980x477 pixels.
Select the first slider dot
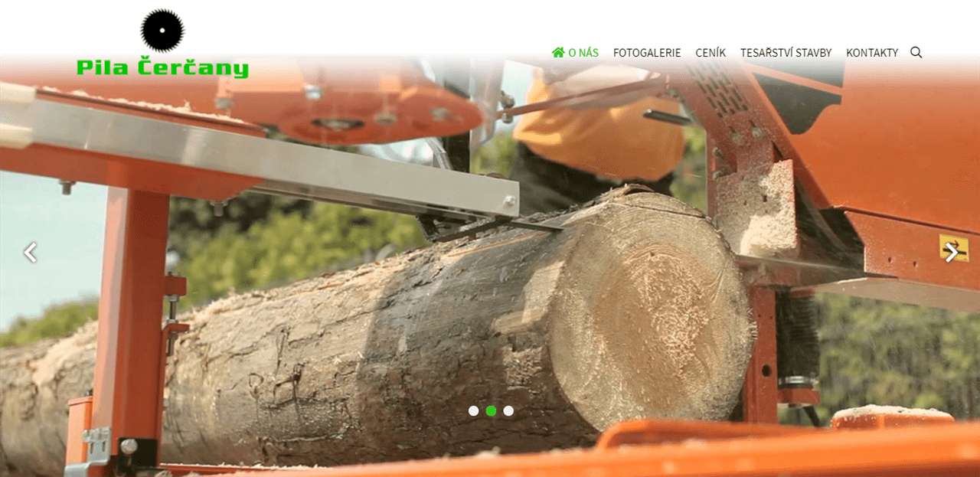click(x=473, y=410)
